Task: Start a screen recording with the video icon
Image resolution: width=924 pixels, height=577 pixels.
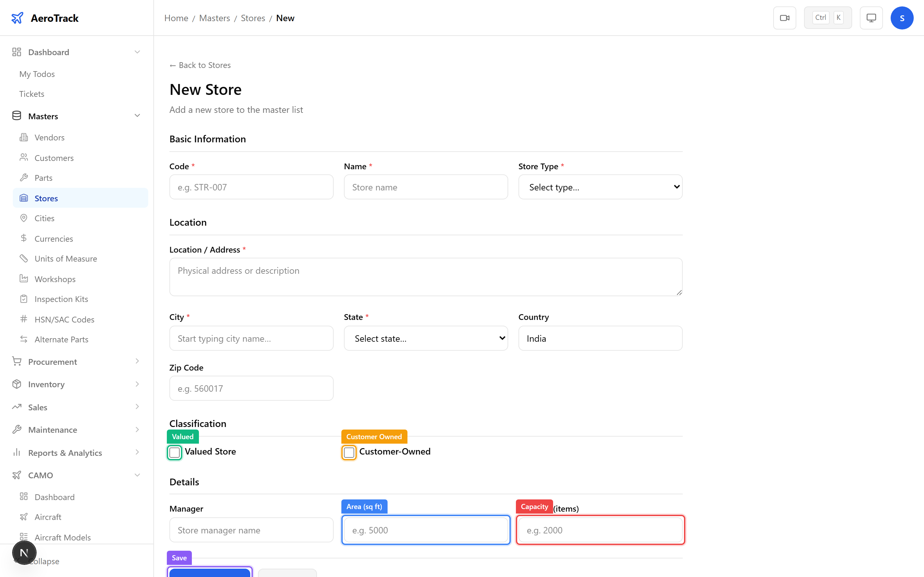Action: pyautogui.click(x=785, y=18)
